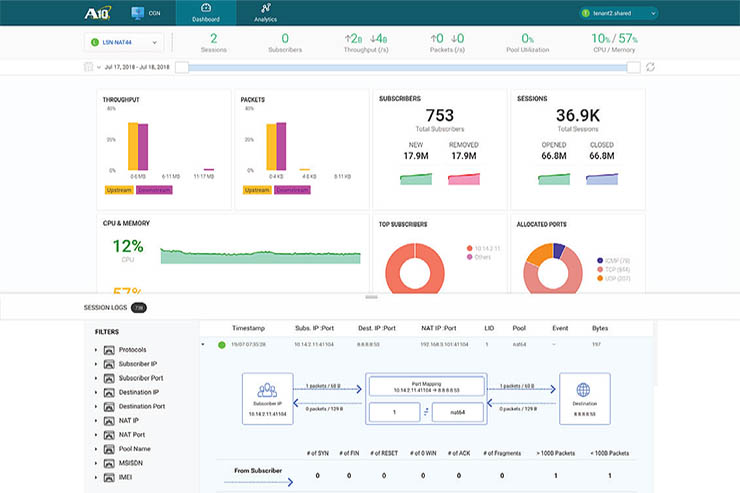
Task: Click the Timestamp column header
Action: click(x=249, y=327)
